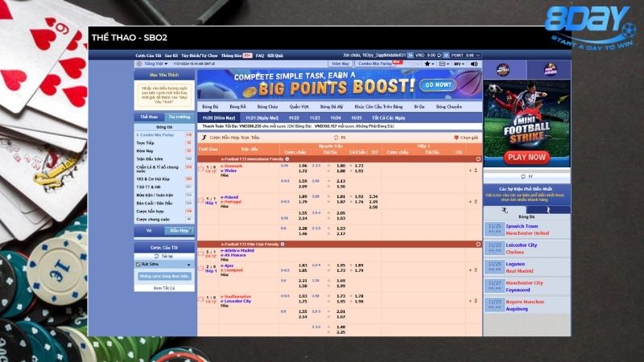Refresh the Elite Club Friendly league header
The width and height of the screenshot is (644, 362).
[478, 245]
